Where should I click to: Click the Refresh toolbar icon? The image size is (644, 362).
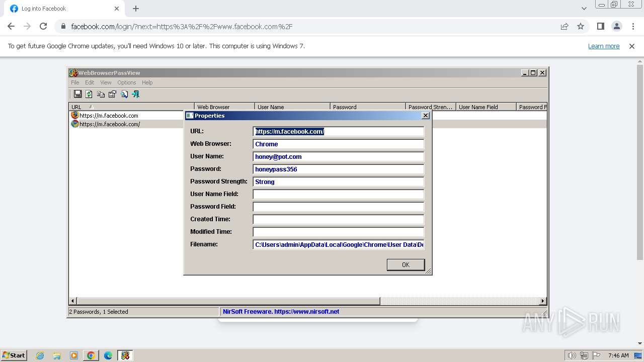pos(89,94)
